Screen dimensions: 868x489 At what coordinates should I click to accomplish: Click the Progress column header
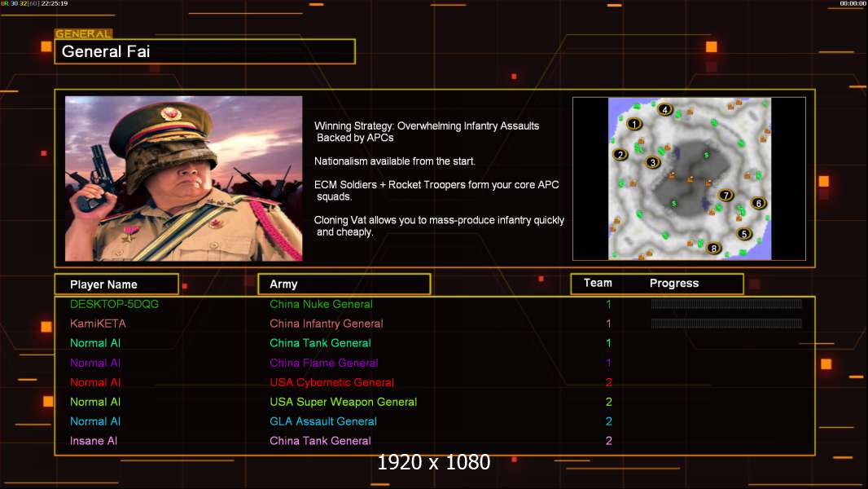coord(674,284)
